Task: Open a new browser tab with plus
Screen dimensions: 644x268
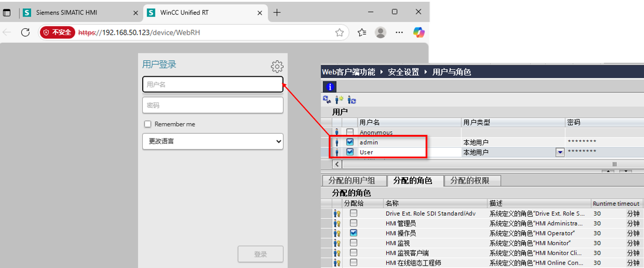Action: pyautogui.click(x=277, y=13)
